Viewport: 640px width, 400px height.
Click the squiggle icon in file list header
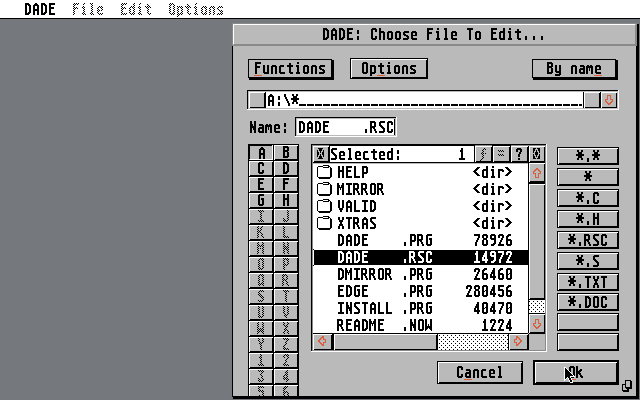pyautogui.click(x=483, y=154)
